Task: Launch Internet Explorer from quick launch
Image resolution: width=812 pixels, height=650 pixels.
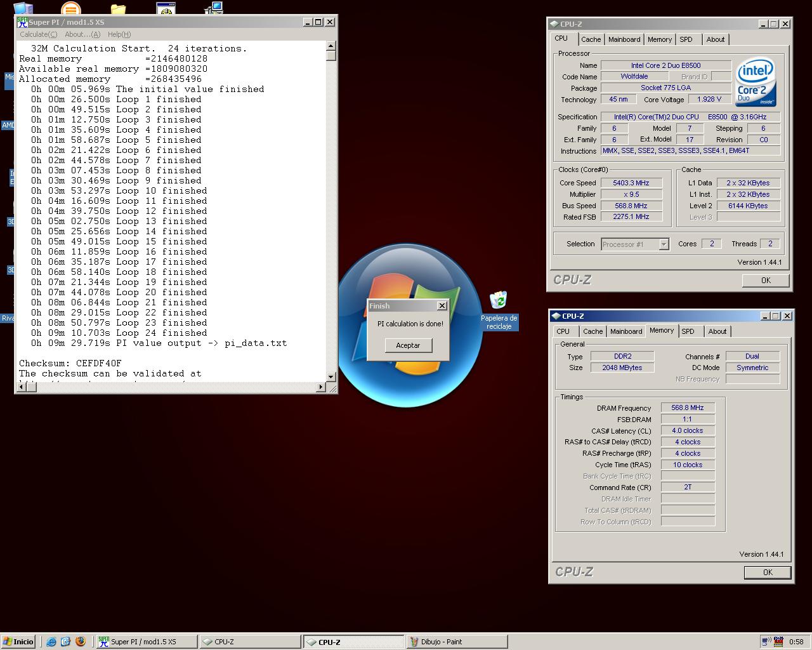Action: pos(51,642)
